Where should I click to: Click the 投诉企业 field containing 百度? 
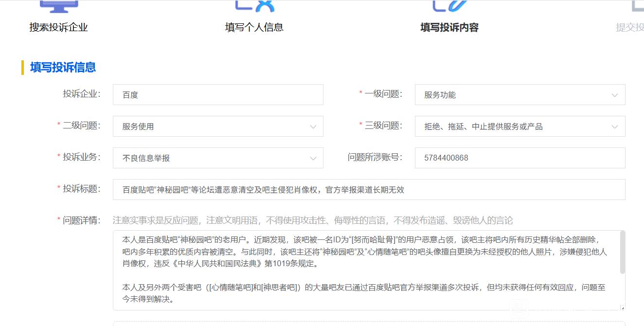[x=218, y=95]
